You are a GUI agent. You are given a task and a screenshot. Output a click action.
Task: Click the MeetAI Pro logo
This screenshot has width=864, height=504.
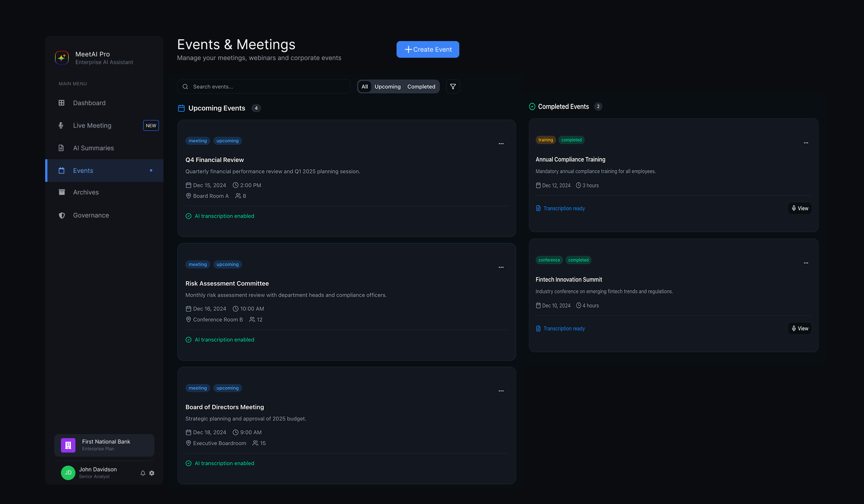[x=61, y=57]
